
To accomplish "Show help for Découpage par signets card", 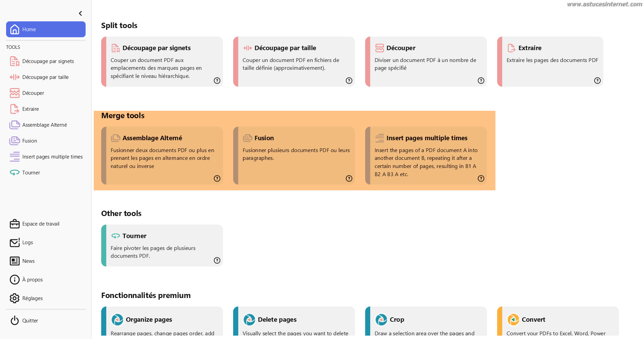I will pos(217,81).
